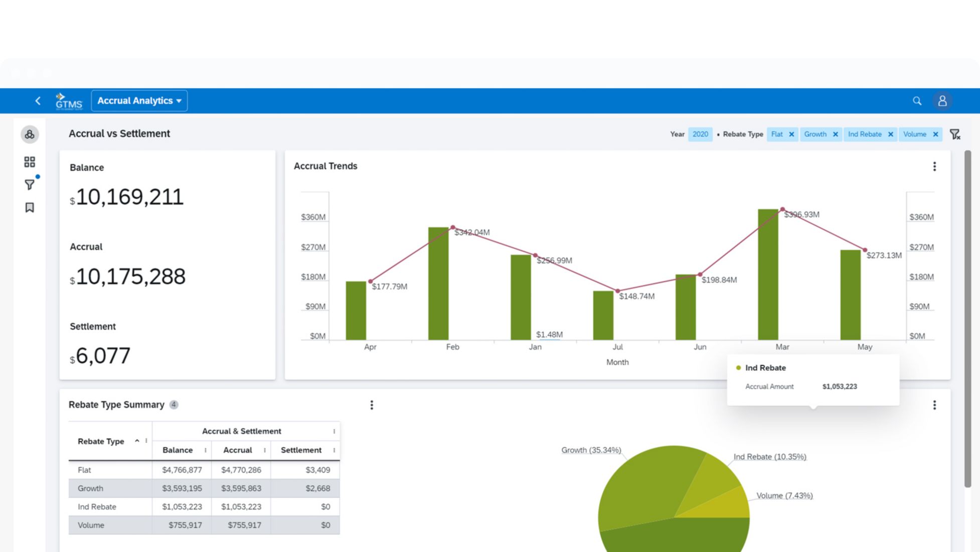980x552 pixels.
Task: Click the 2020 year filter chip
Action: point(700,134)
